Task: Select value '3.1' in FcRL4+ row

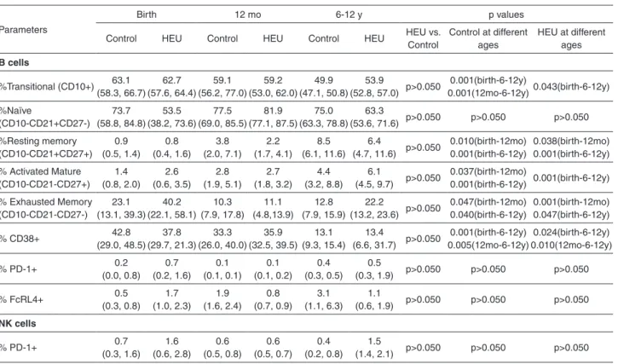Action: tap(324, 293)
